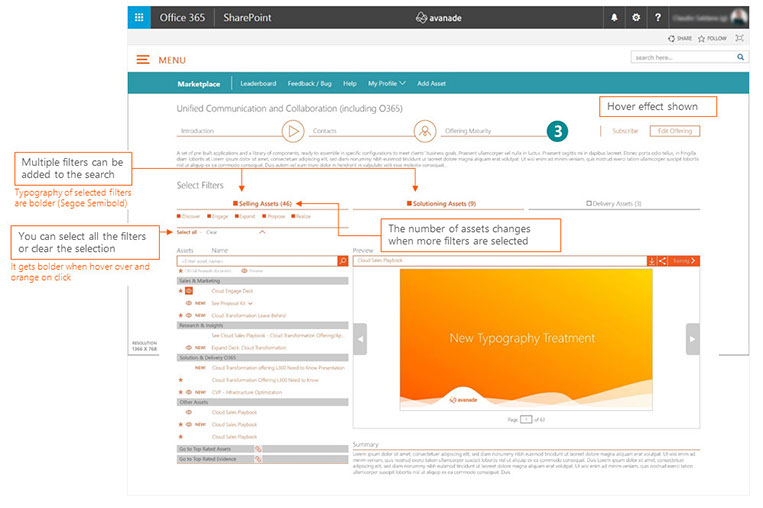Open the Leaderboard menu item
The height and width of the screenshot is (508, 763).
pyautogui.click(x=258, y=84)
